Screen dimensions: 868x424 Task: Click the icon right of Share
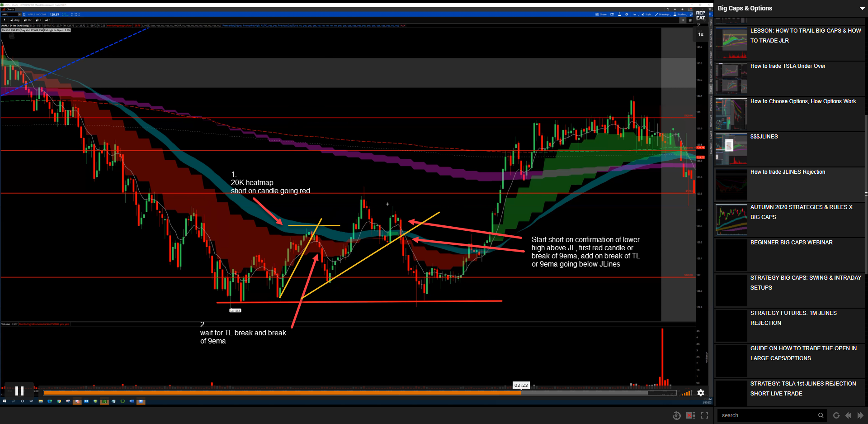(x=612, y=14)
